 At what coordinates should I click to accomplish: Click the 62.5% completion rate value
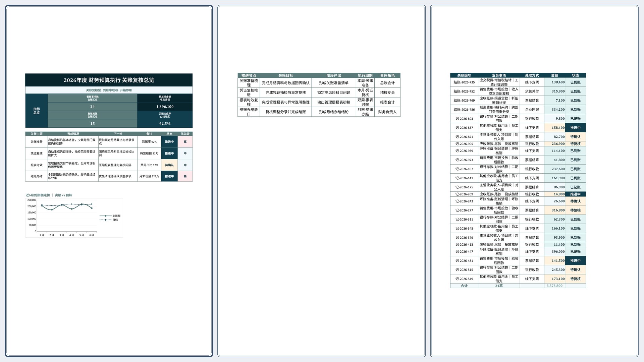point(165,124)
